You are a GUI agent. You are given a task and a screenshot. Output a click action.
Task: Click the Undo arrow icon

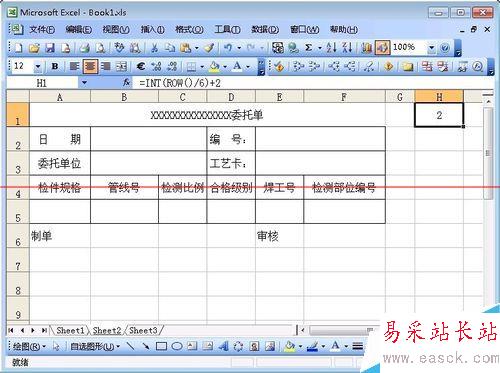click(x=228, y=48)
